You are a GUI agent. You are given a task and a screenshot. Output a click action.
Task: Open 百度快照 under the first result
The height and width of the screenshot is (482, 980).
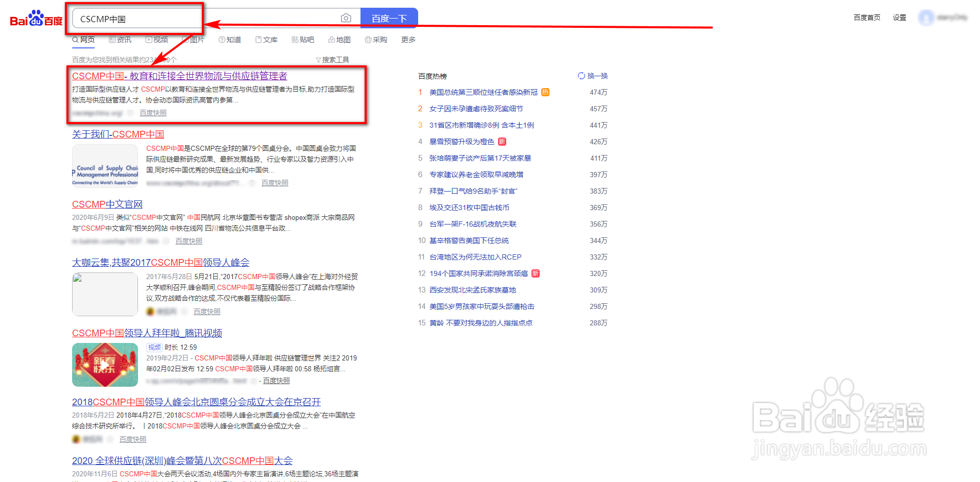pyautogui.click(x=153, y=113)
